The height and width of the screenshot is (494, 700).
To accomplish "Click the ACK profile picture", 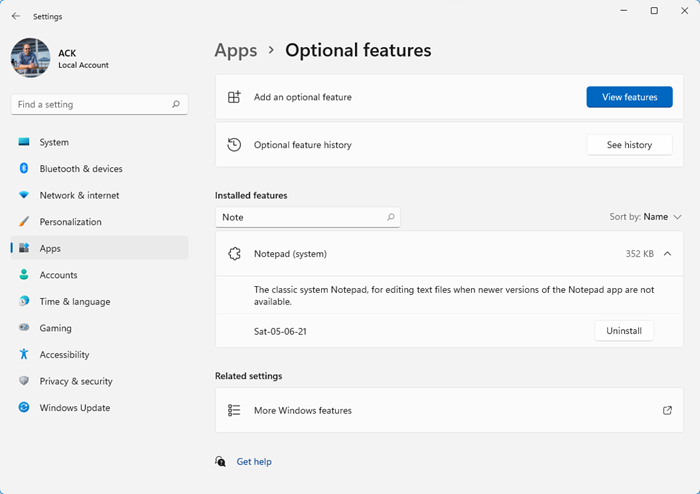I will click(30, 58).
